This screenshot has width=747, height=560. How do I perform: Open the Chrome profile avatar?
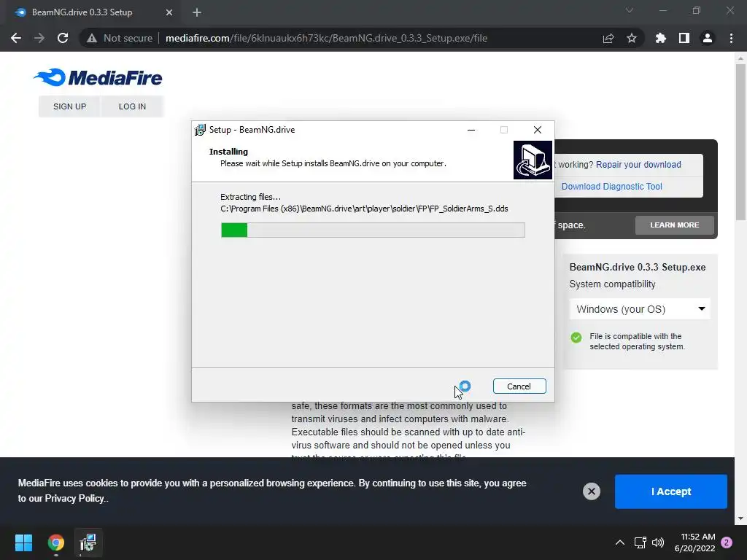(708, 38)
